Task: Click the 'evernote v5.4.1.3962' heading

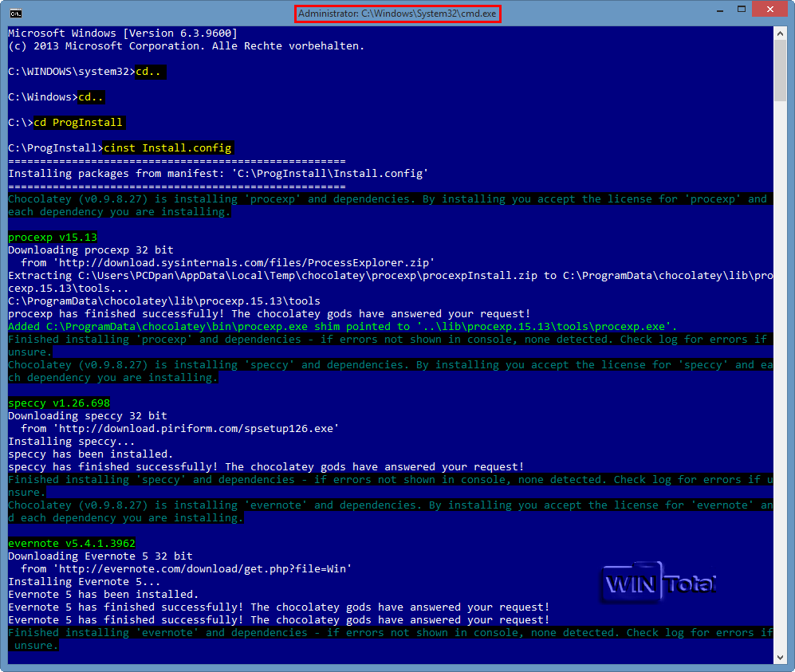Action: click(x=72, y=544)
